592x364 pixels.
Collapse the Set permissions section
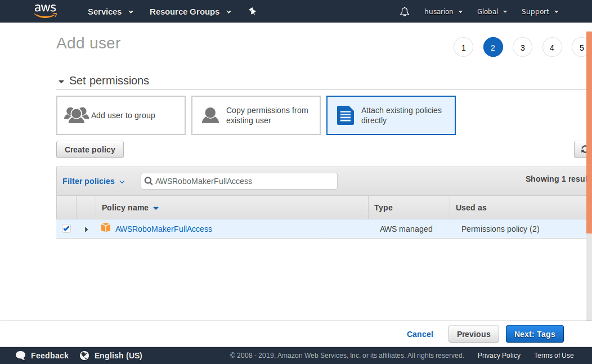(x=61, y=81)
